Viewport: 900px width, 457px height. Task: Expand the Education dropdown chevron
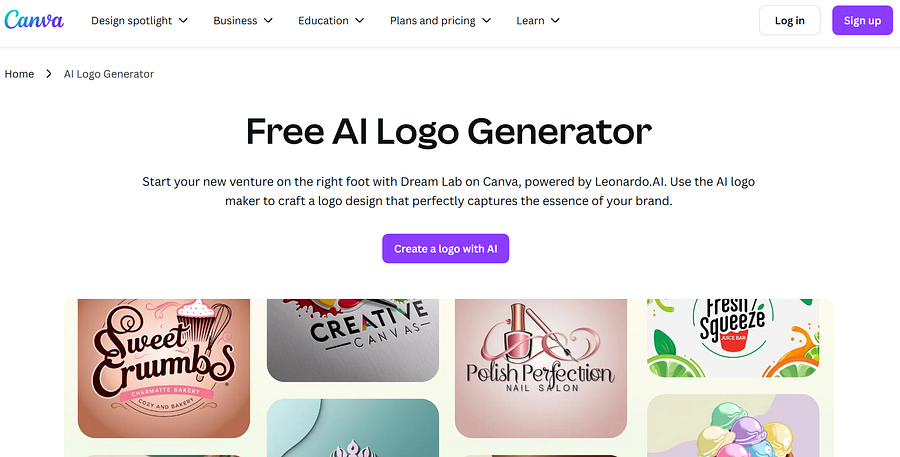[359, 21]
